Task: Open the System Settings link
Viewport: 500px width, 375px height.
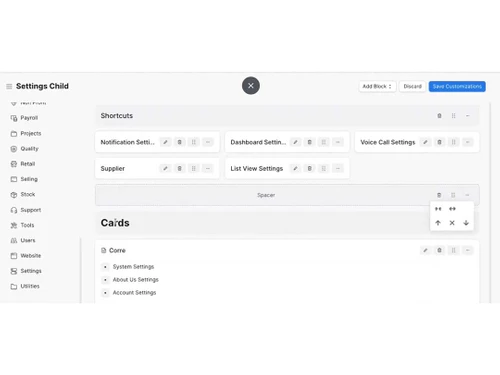Action: (x=133, y=267)
